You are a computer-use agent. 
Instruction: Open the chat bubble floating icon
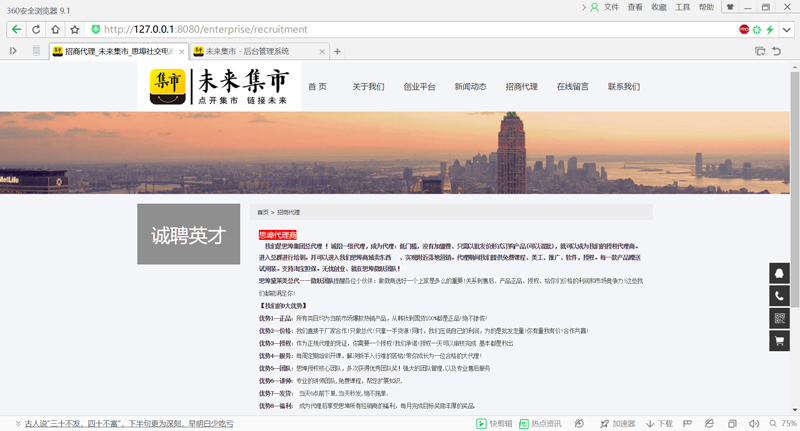tap(779, 274)
